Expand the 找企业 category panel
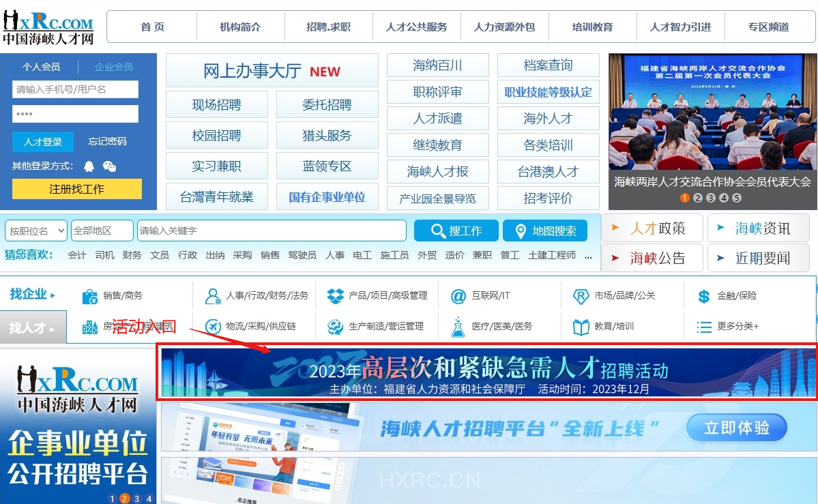Screen dimensions: 818x504 click(x=32, y=294)
